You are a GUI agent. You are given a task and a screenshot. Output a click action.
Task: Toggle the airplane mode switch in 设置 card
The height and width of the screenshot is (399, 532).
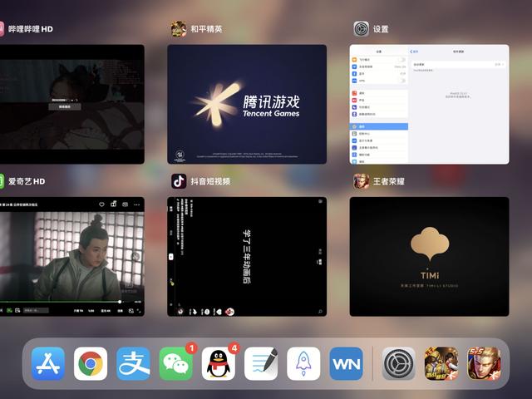click(401, 60)
